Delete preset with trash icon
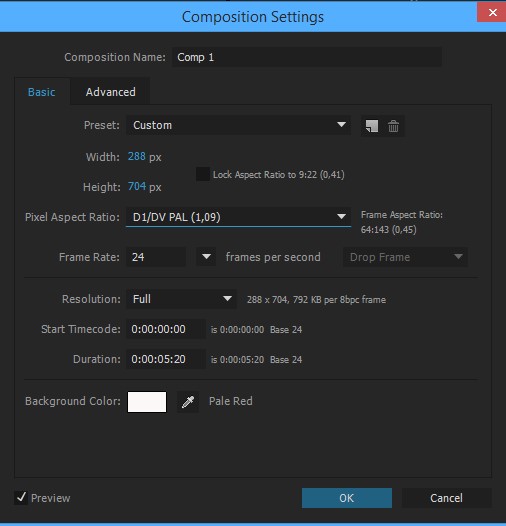This screenshot has width=506, height=526. coord(393,126)
